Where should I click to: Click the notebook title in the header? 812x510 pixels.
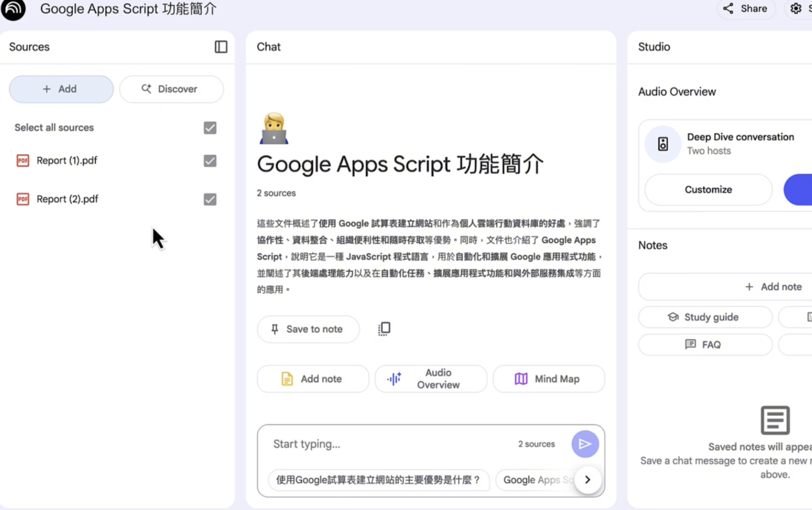pos(128,9)
